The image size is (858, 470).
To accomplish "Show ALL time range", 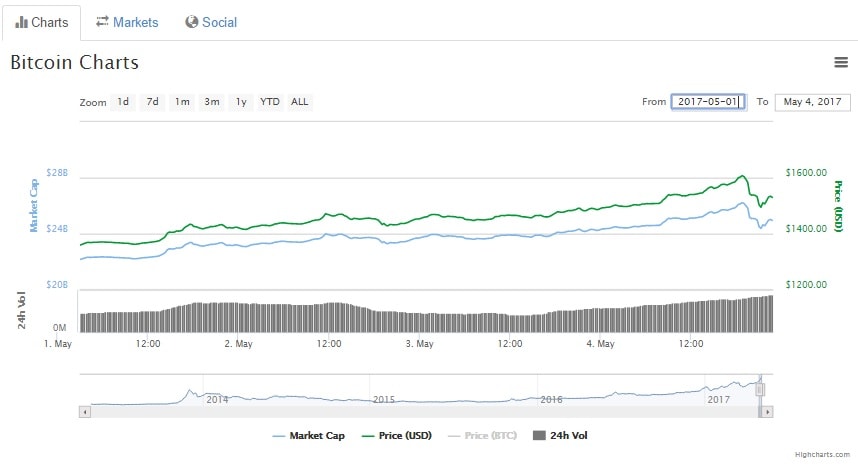I will click(x=299, y=102).
